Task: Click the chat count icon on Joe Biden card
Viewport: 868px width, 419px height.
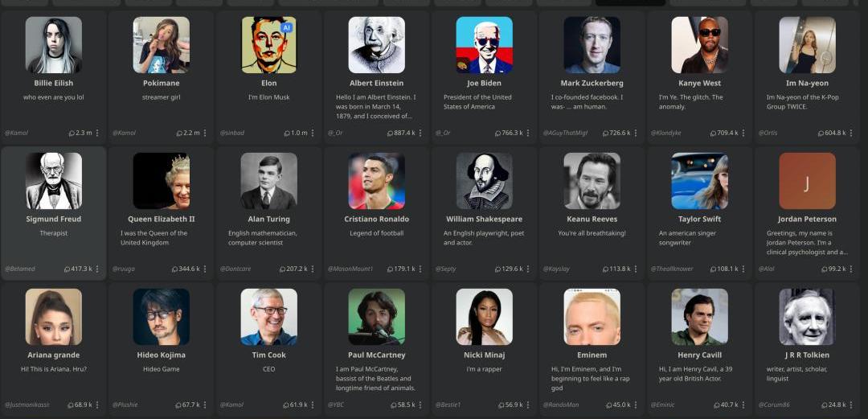Action: (497, 133)
